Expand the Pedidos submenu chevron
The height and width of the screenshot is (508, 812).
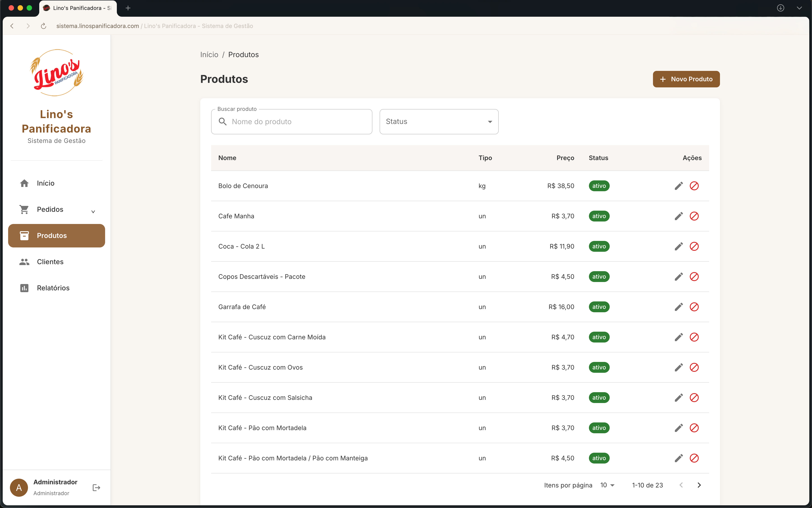tap(93, 211)
